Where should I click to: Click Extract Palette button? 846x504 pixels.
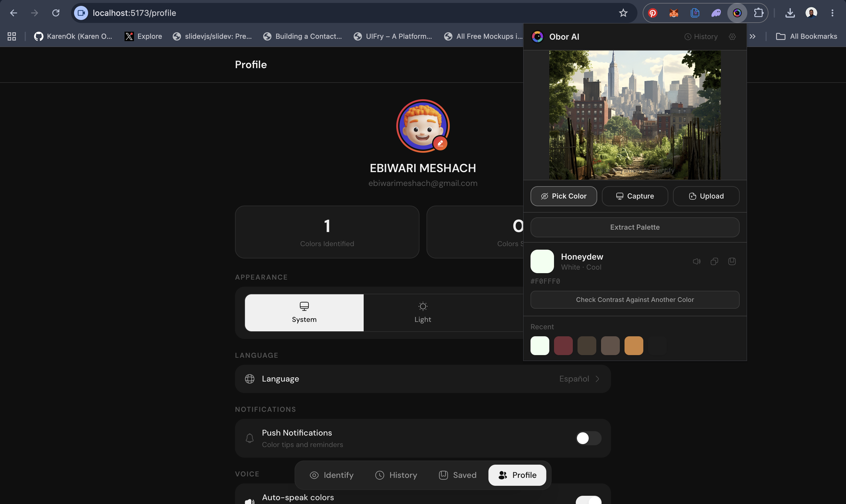click(x=635, y=227)
